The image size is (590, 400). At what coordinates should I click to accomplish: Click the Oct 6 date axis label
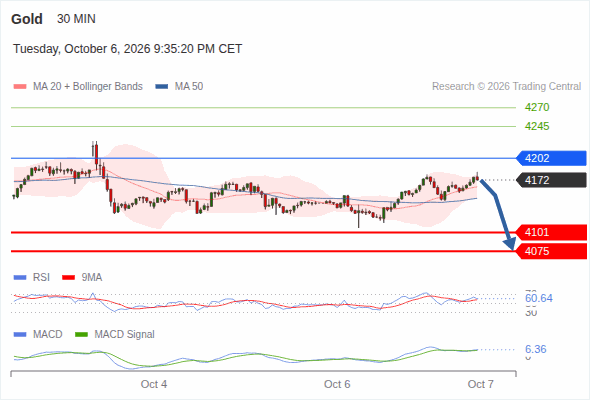(x=337, y=384)
